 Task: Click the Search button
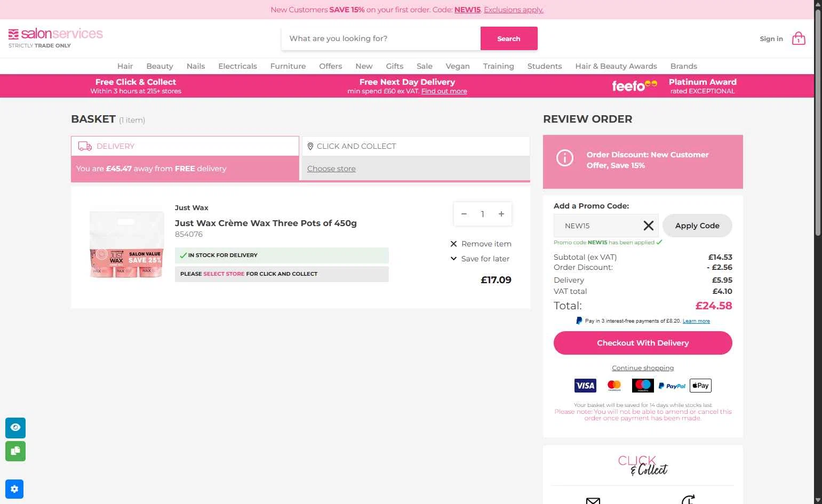click(509, 38)
